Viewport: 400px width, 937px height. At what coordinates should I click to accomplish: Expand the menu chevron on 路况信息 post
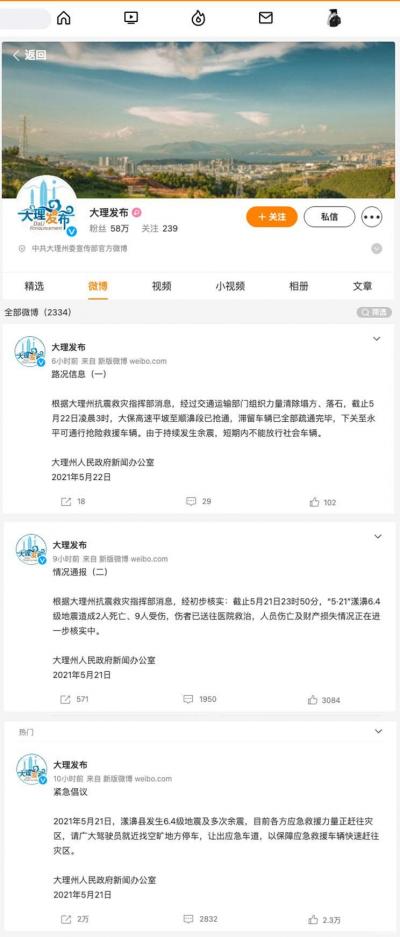click(x=377, y=339)
